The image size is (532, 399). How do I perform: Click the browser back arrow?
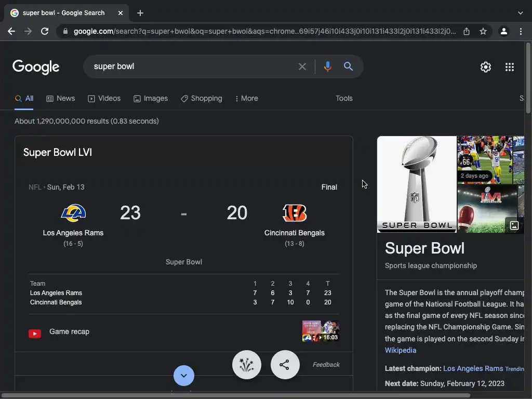coord(11,32)
